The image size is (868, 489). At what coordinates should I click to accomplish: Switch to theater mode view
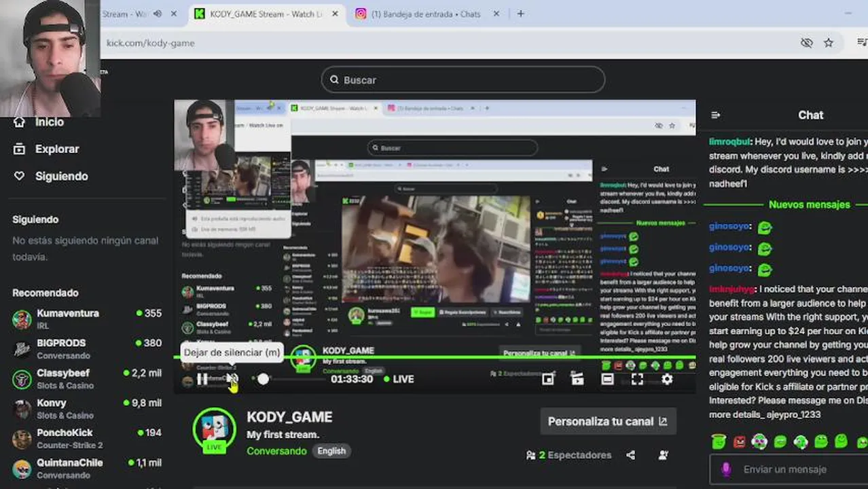click(607, 379)
